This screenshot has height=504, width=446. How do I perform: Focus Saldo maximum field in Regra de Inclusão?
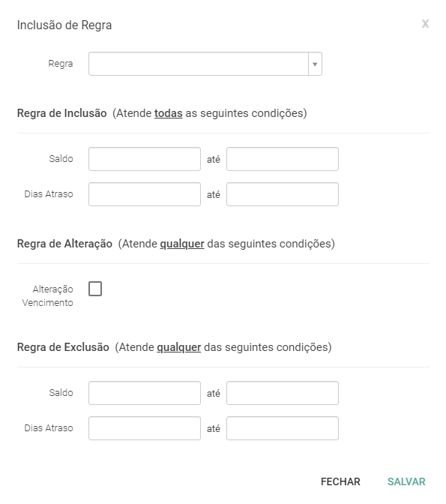coord(283,159)
